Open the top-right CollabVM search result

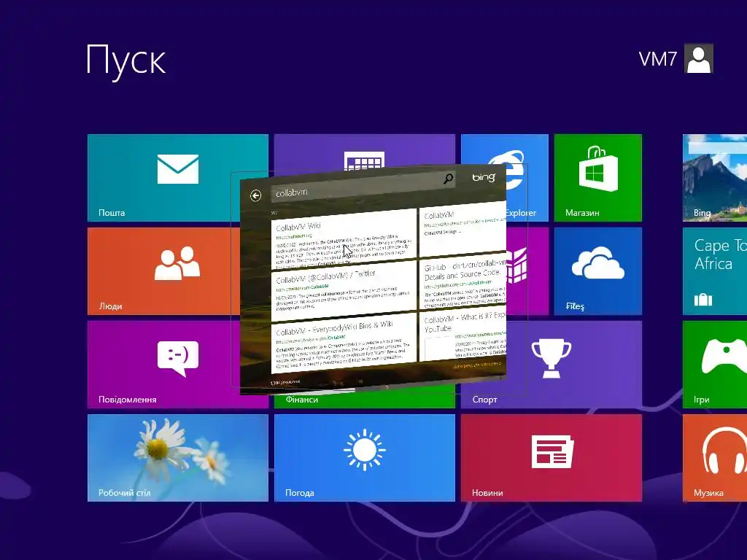[x=462, y=228]
